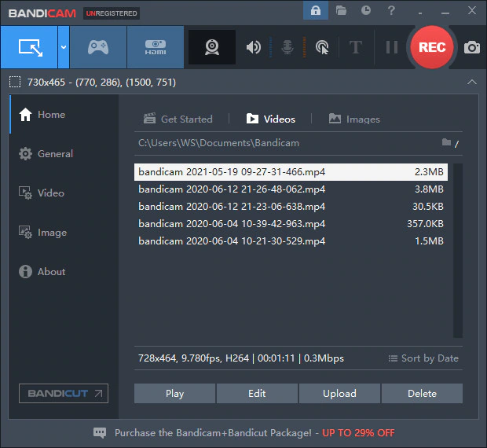The image size is (487, 448).
Task: Click the General gear icon
Action: [25, 154]
